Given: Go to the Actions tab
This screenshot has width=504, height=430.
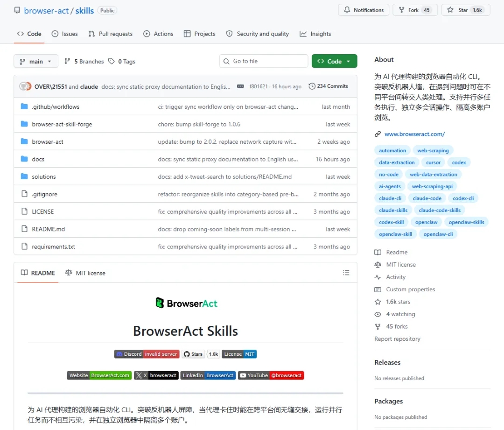Looking at the screenshot, I should (x=158, y=34).
